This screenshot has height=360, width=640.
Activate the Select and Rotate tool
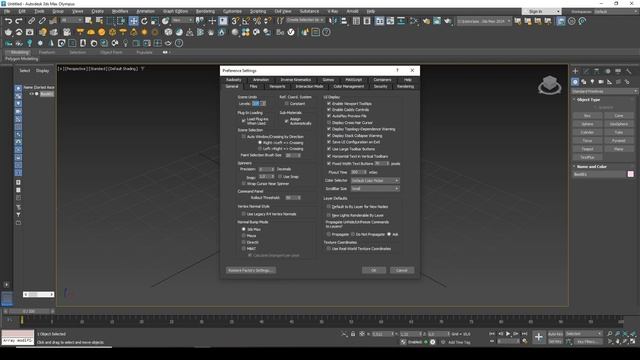[144, 21]
